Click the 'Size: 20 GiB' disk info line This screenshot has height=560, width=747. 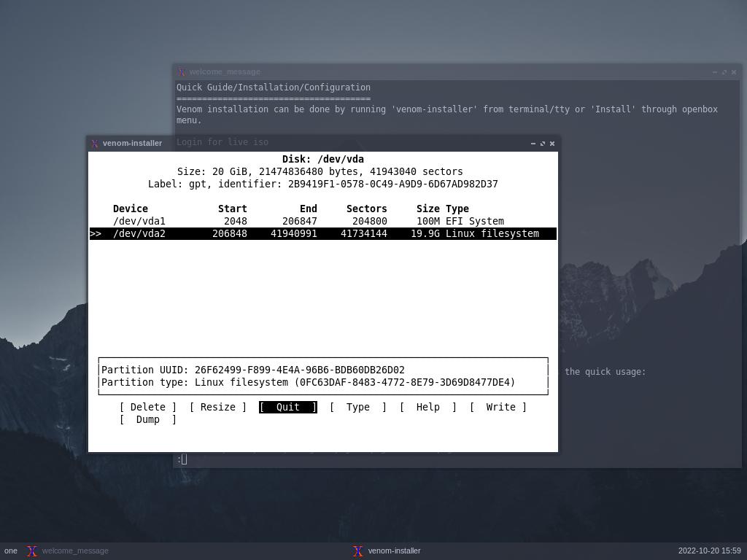(320, 171)
